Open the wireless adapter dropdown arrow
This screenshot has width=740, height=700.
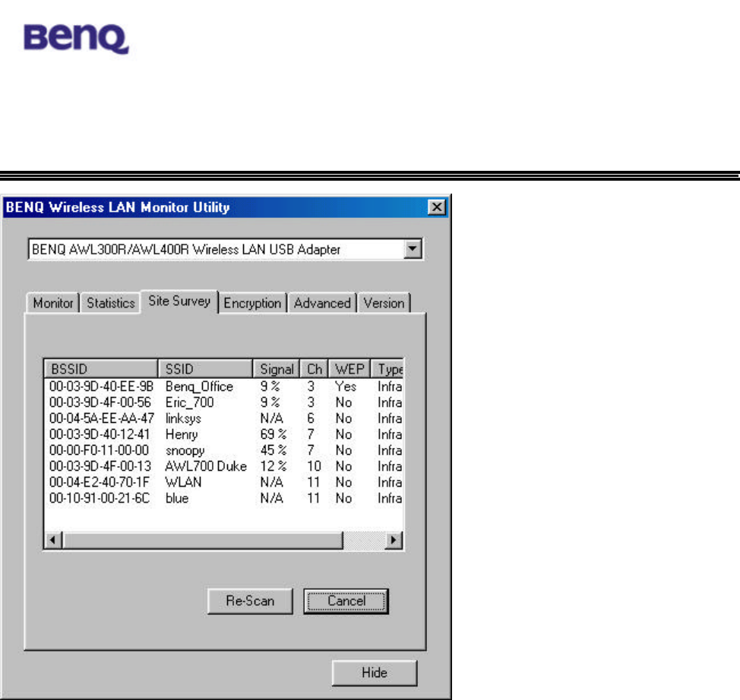point(413,248)
